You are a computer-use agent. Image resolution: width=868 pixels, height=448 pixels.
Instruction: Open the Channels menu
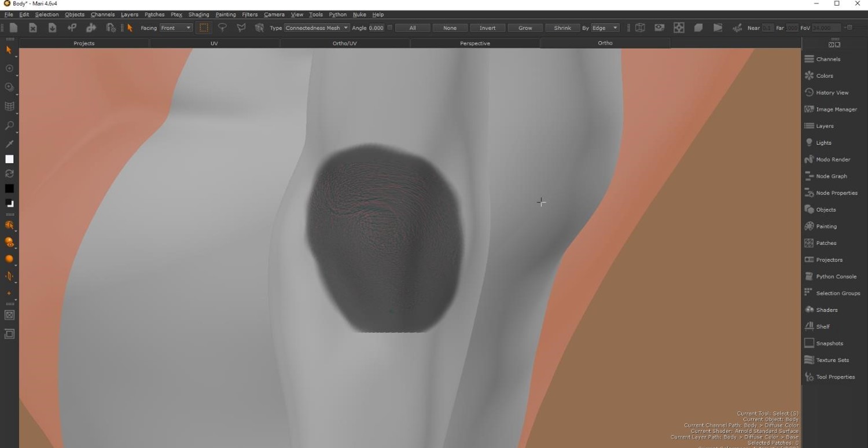tap(102, 14)
